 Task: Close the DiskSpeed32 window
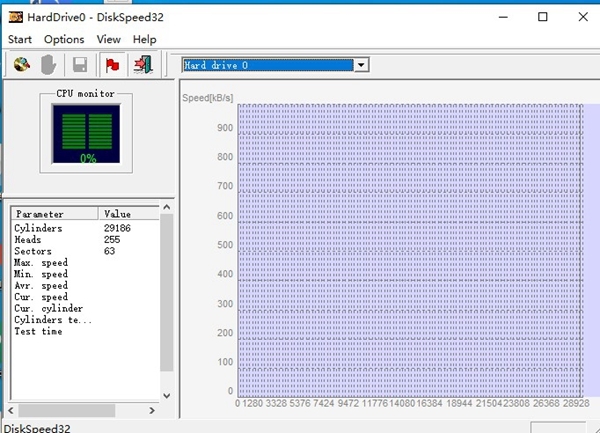tap(583, 17)
